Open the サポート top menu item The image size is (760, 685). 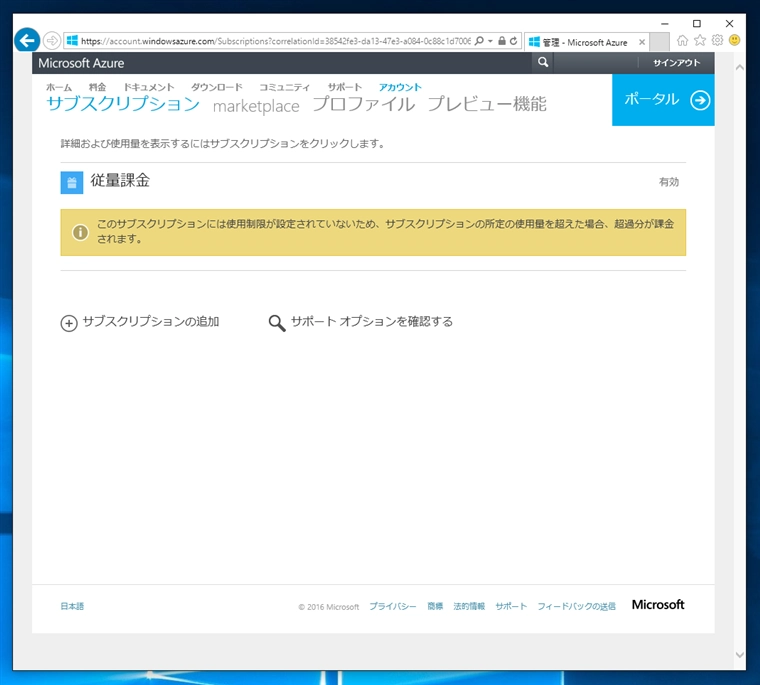click(345, 87)
